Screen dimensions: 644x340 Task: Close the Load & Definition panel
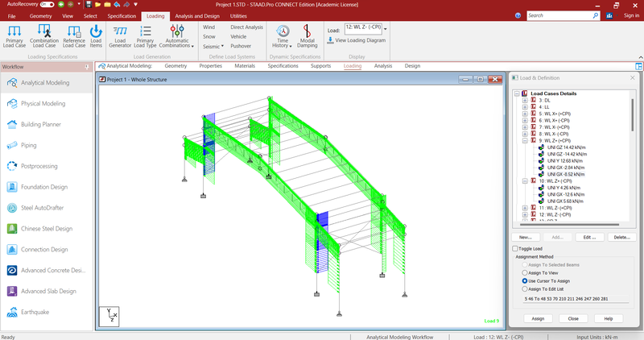click(633, 77)
